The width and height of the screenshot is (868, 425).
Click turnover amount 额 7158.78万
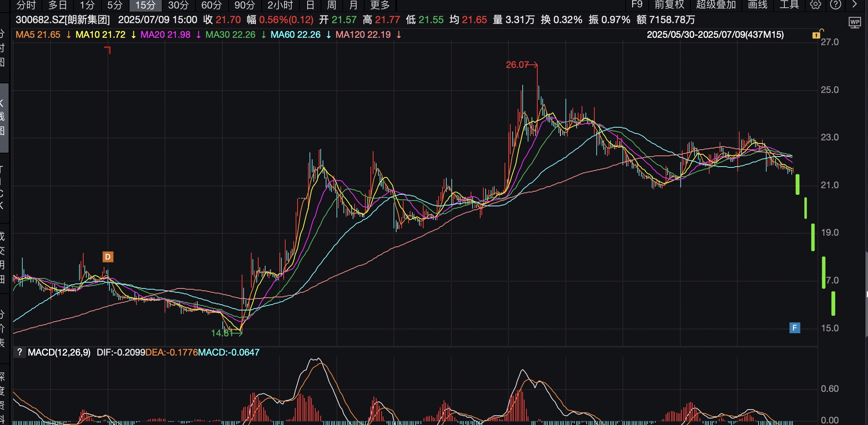point(666,20)
